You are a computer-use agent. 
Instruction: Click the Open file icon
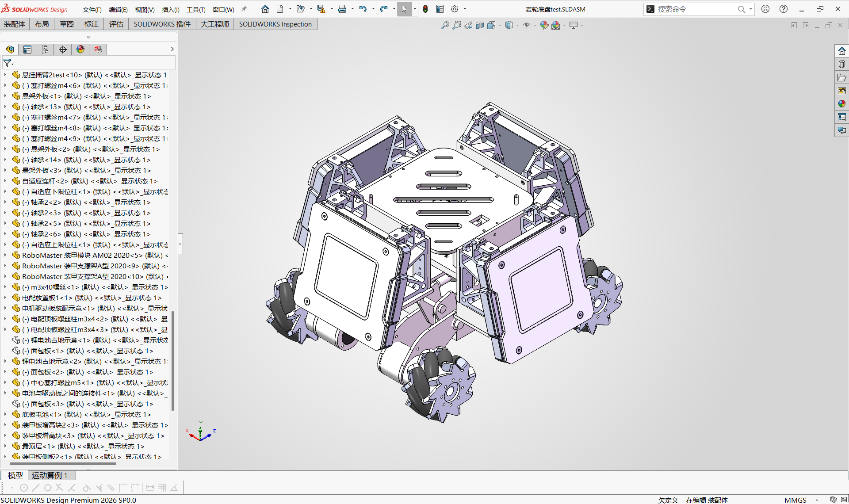[x=301, y=9]
